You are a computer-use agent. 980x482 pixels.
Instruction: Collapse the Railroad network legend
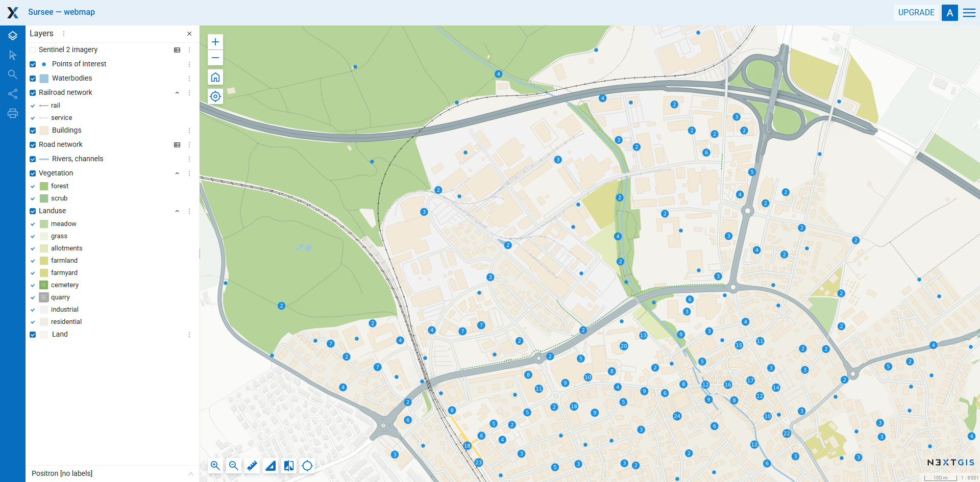coord(177,93)
